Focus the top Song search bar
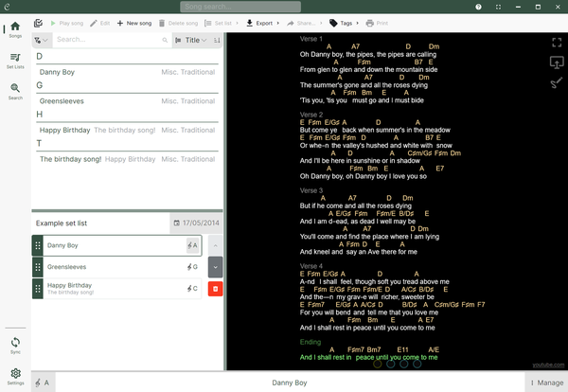Image resolution: width=568 pixels, height=392 pixels. (x=240, y=7)
